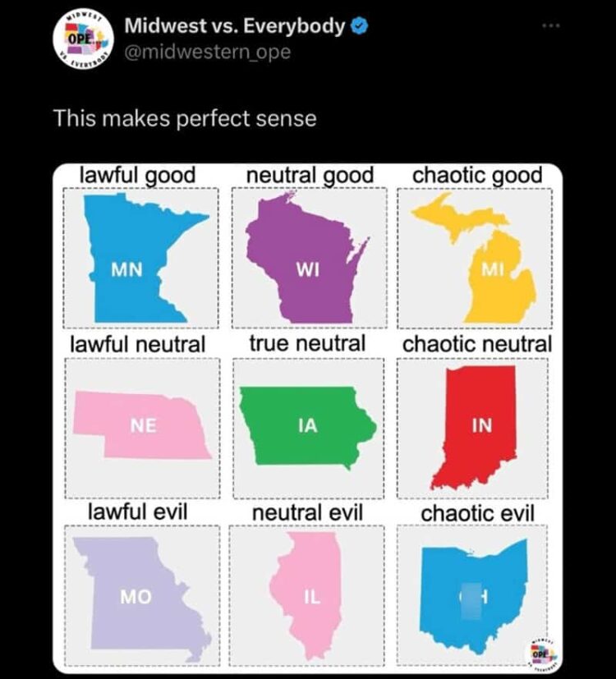Click the "neutral good" heading label
This screenshot has height=679, width=616.
310,176
